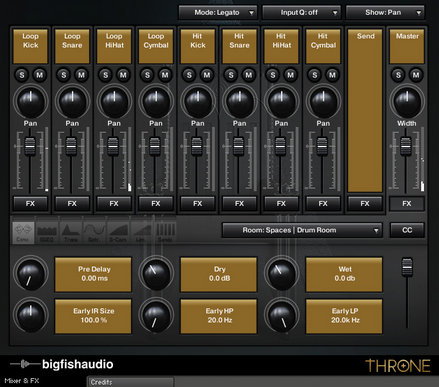The image size is (439, 387).
Task: Open the Input Q: off dropdown
Action: coord(302,13)
